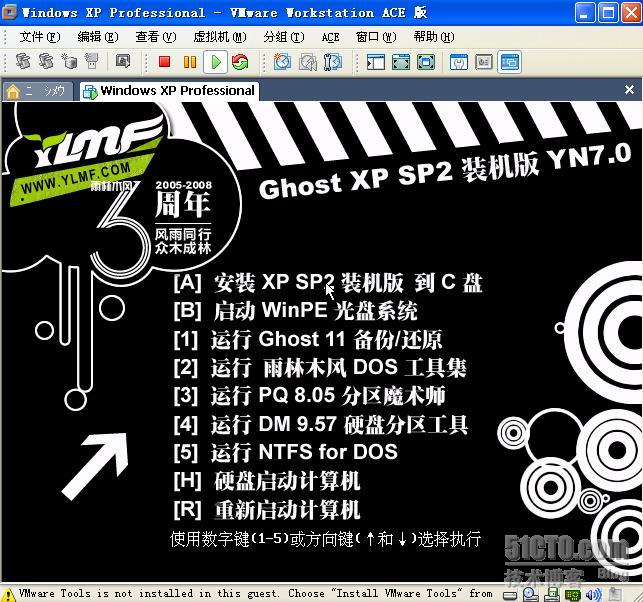Select [1] 运行 Ghost 11 备份/还原
This screenshot has width=643, height=602.
[308, 339]
